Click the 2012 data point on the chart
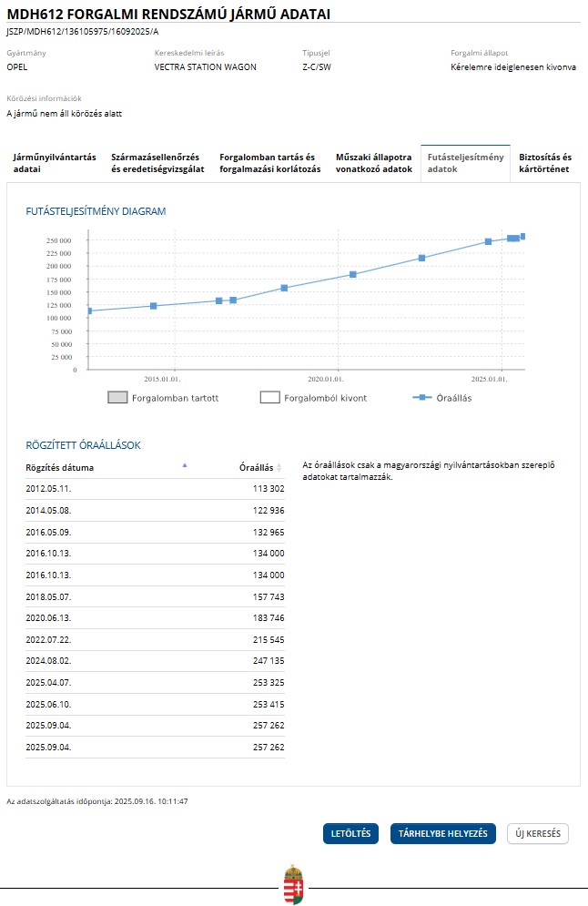This screenshot has height=906, width=588. (89, 311)
